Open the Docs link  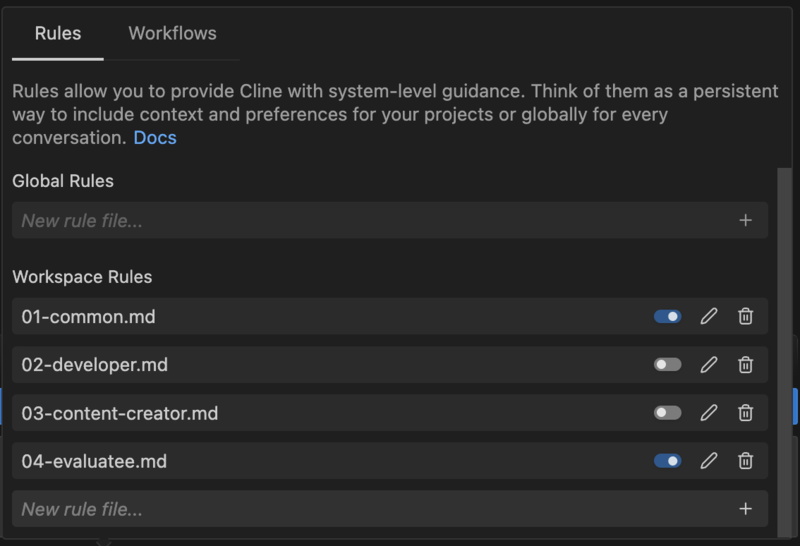[155, 138]
